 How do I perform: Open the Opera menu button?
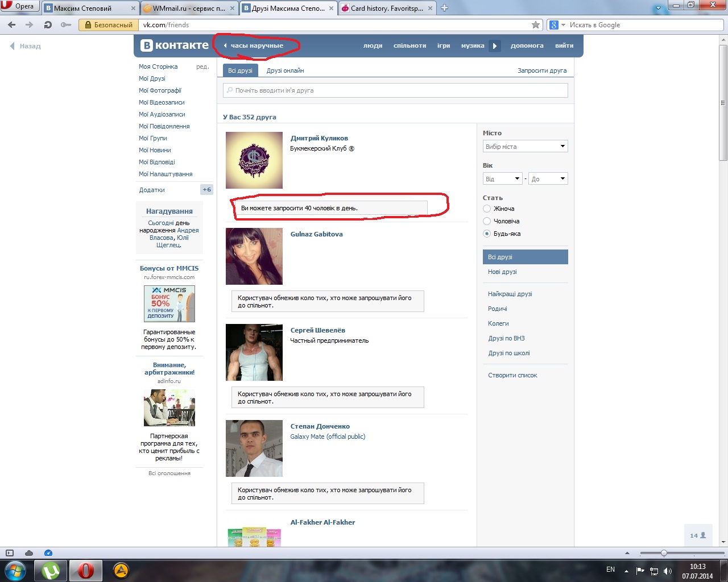point(19,6)
